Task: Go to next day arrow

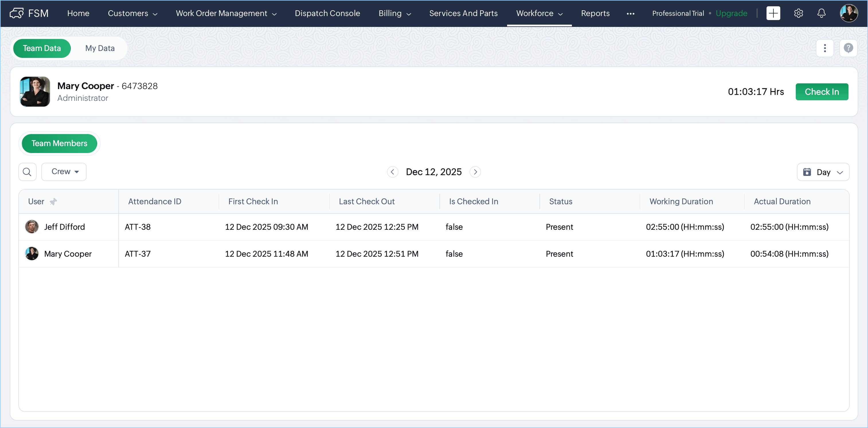Action: point(475,172)
